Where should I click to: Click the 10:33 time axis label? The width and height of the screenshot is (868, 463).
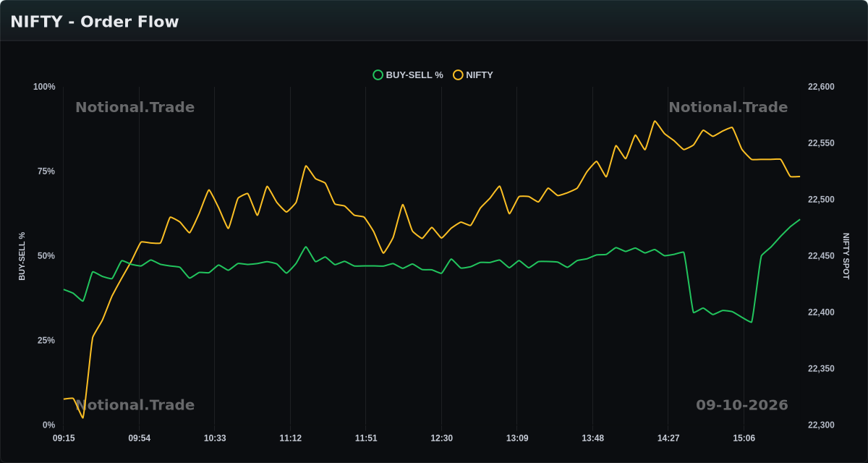pos(215,438)
